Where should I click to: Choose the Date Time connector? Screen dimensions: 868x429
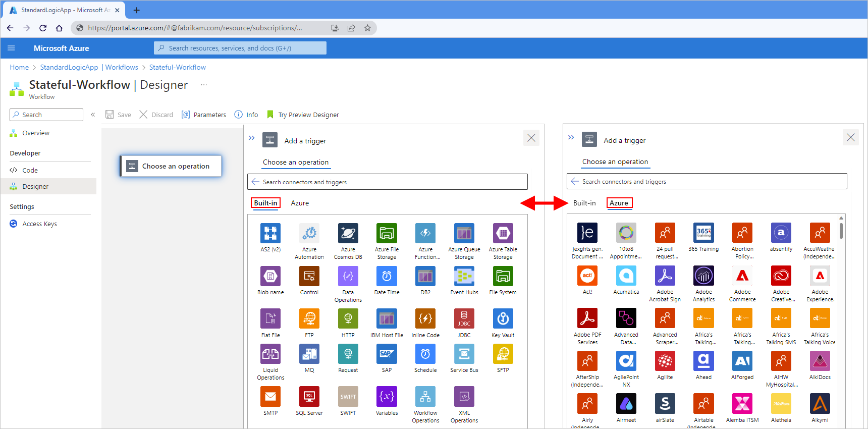387,276
